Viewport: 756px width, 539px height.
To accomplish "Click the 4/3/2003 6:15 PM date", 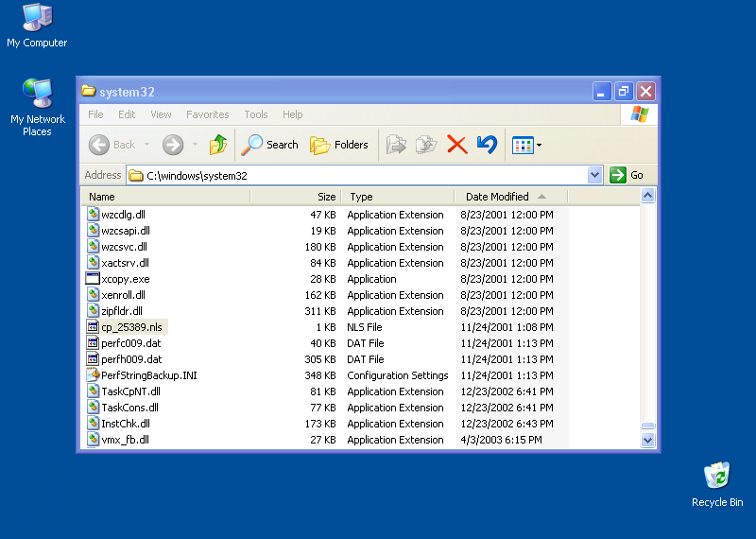I will [x=501, y=440].
